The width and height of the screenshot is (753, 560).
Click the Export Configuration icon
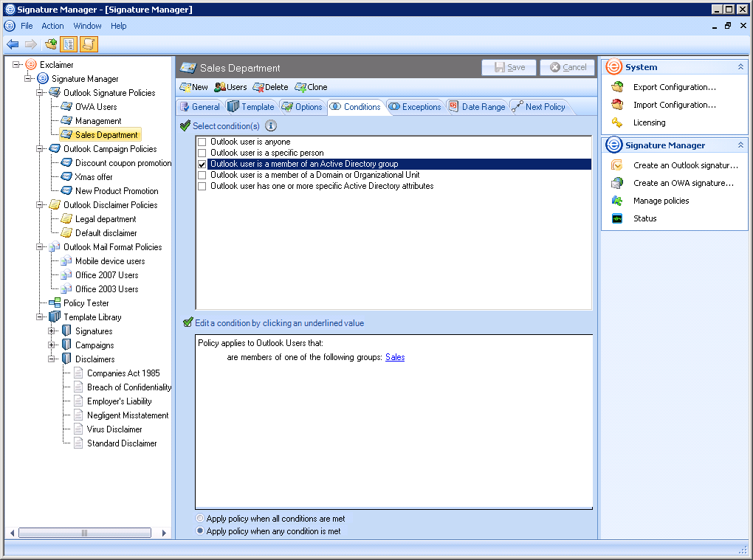[x=617, y=87]
